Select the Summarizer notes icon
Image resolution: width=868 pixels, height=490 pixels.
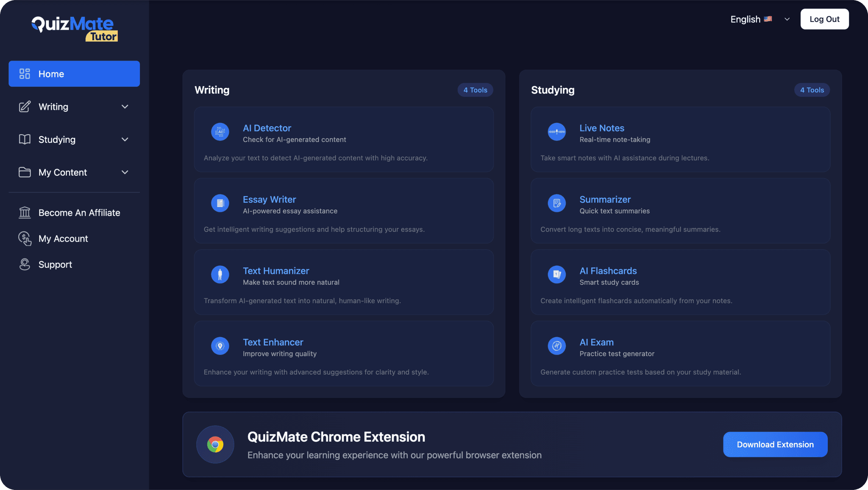[556, 203]
